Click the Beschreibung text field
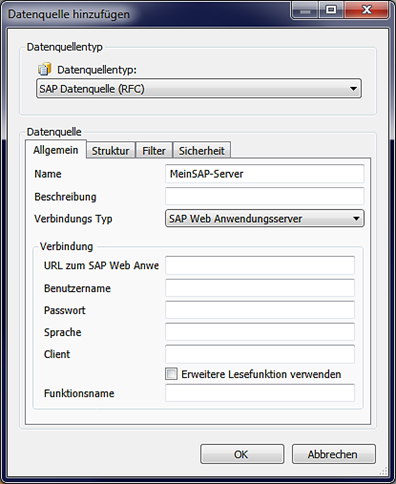 (265, 196)
